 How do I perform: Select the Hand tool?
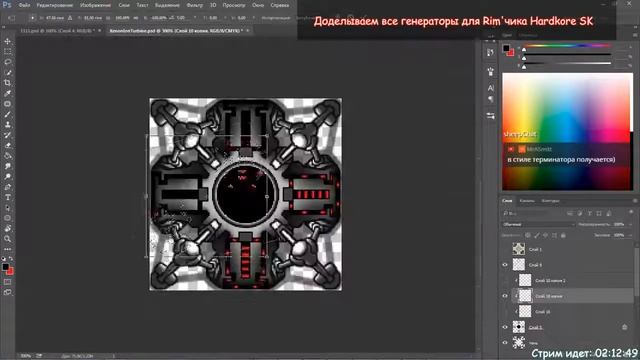pos(7,229)
